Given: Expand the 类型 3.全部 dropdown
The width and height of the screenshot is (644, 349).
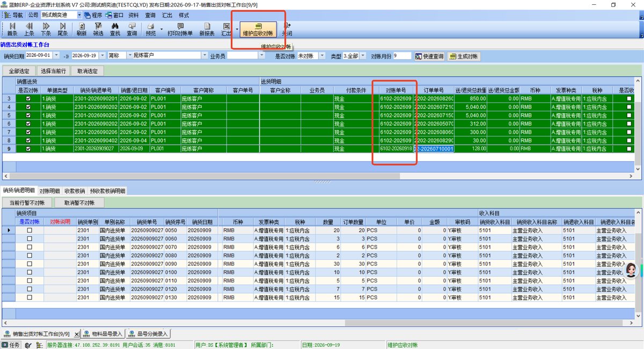Looking at the screenshot, I should pos(363,56).
